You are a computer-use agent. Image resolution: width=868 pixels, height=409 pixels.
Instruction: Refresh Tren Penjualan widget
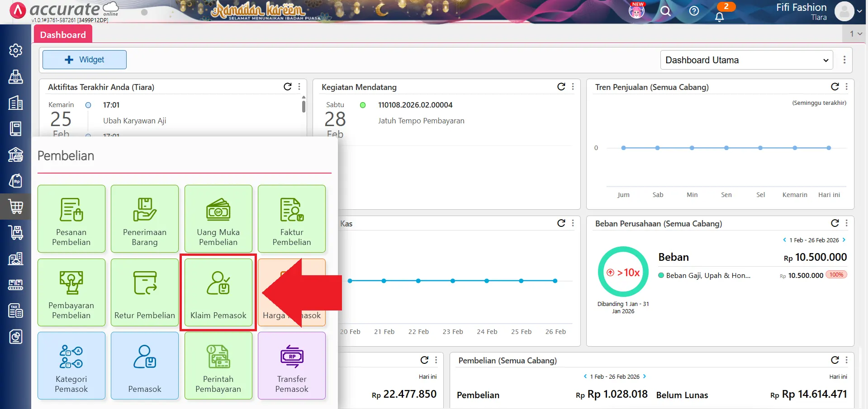coord(835,87)
